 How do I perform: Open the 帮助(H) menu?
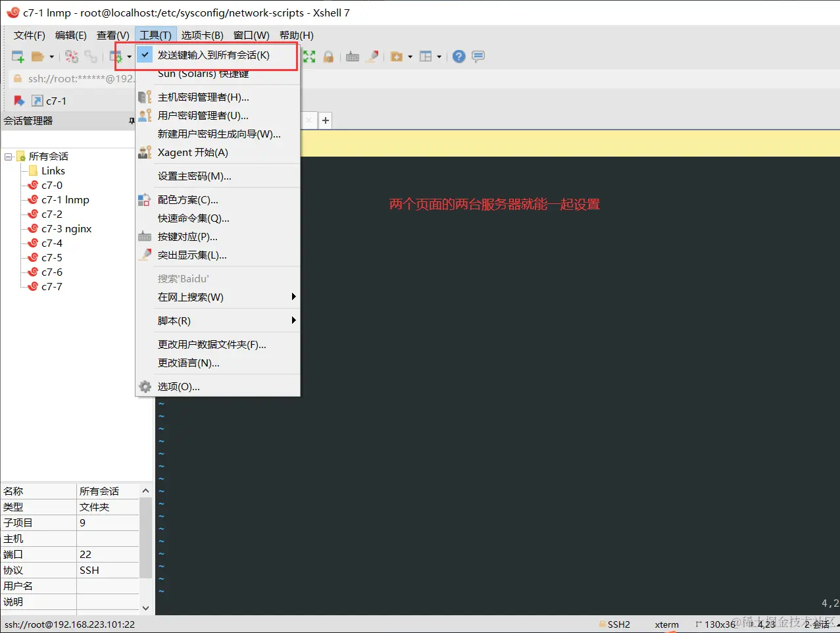coord(297,36)
